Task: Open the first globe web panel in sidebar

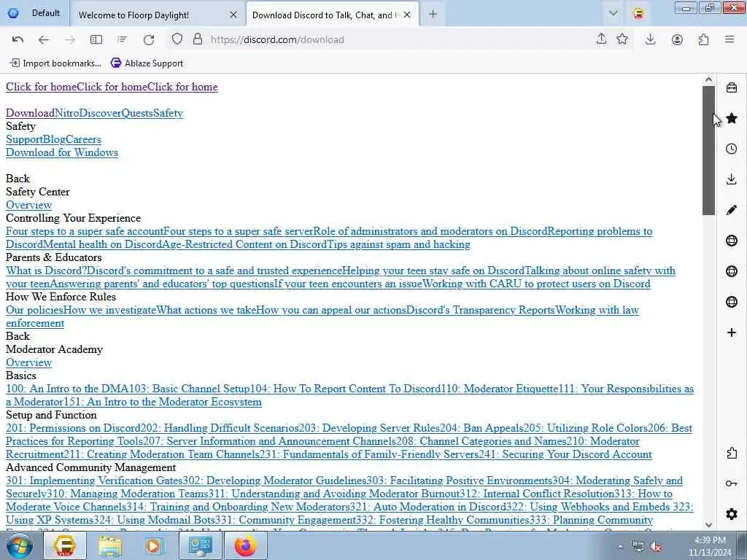Action: tap(732, 241)
